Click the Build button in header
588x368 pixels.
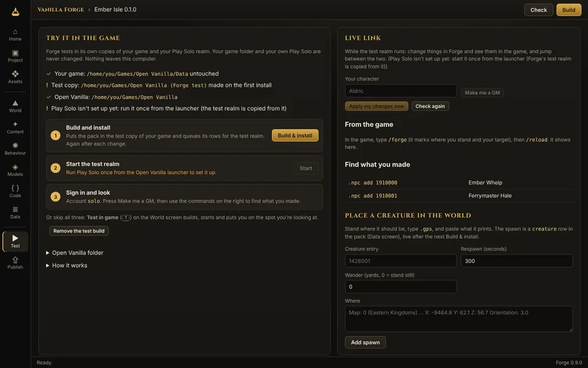[x=568, y=10]
